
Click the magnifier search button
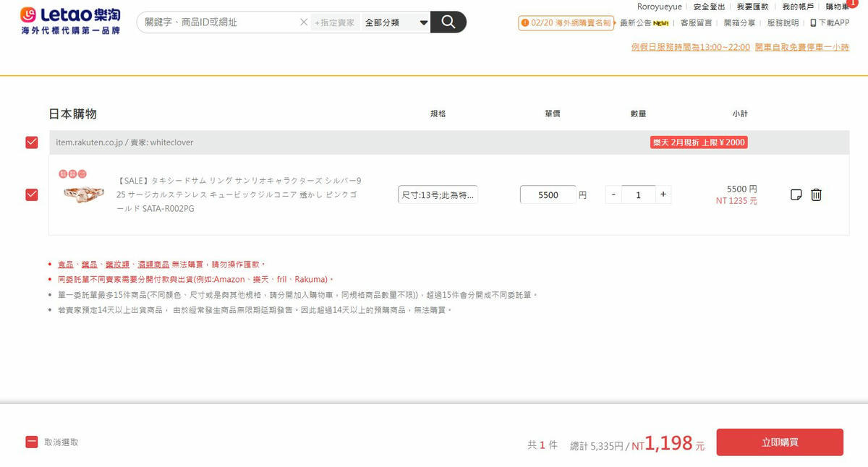(x=448, y=22)
